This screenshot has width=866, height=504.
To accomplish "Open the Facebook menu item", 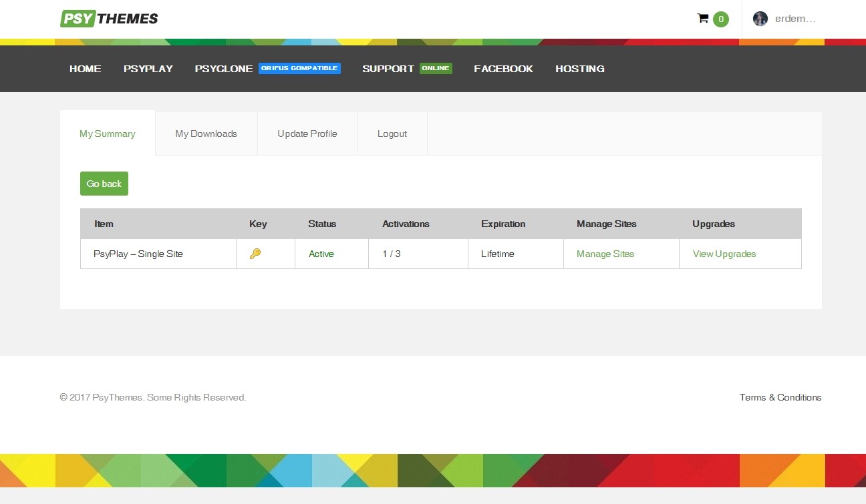I will point(504,69).
